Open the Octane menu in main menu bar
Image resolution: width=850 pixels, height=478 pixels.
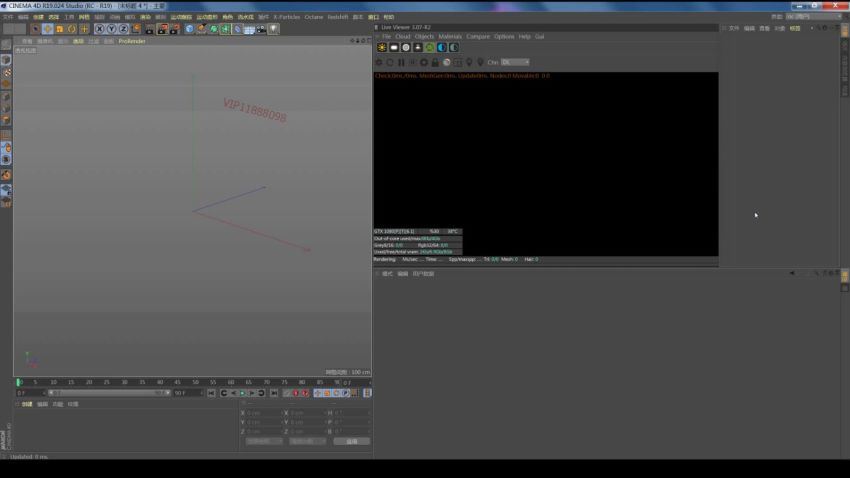click(x=314, y=17)
